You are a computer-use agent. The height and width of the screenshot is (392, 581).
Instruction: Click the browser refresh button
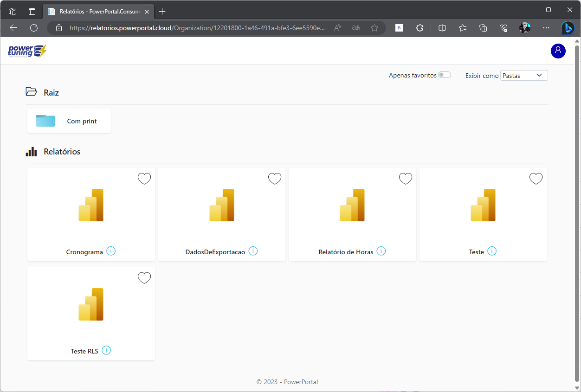[34, 28]
